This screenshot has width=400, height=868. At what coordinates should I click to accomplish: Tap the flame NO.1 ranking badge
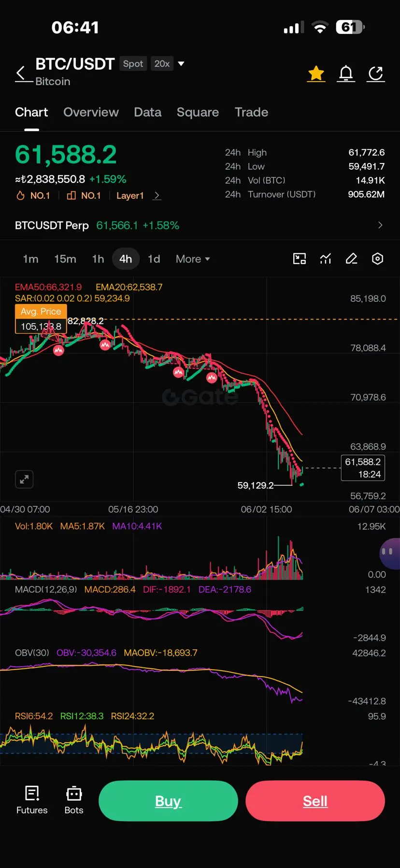pos(33,195)
